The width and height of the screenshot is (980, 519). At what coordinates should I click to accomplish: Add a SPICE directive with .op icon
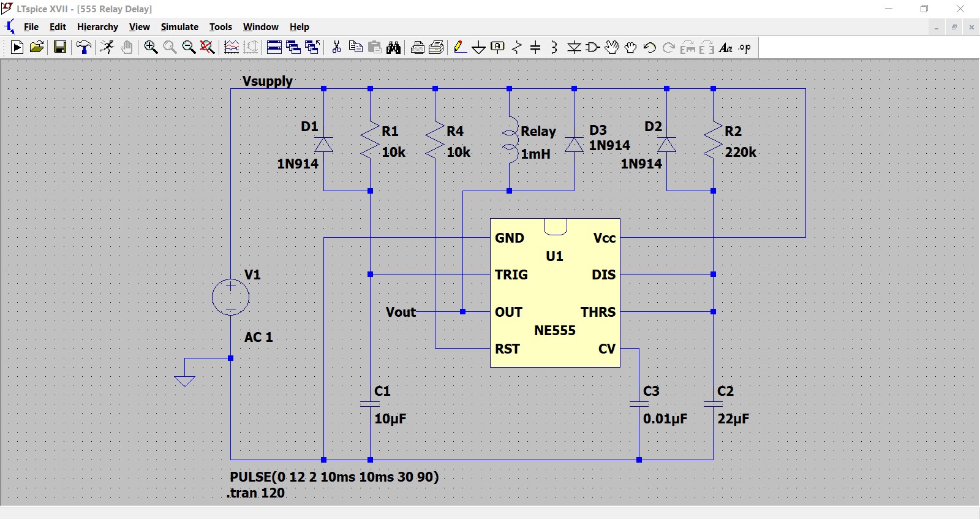(745, 47)
